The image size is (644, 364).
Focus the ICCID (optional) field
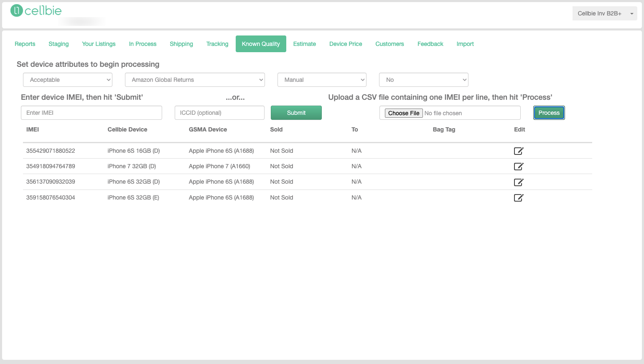(x=219, y=113)
